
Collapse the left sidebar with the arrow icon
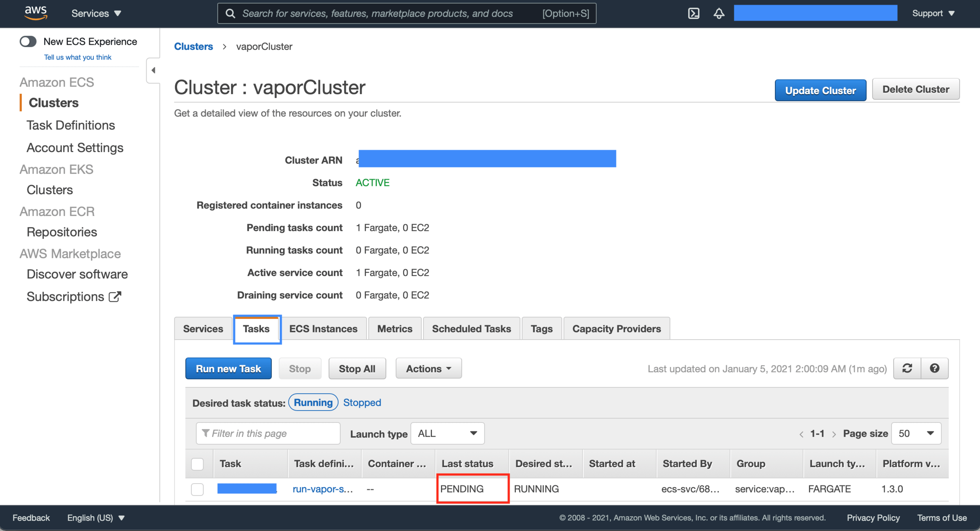click(x=153, y=70)
